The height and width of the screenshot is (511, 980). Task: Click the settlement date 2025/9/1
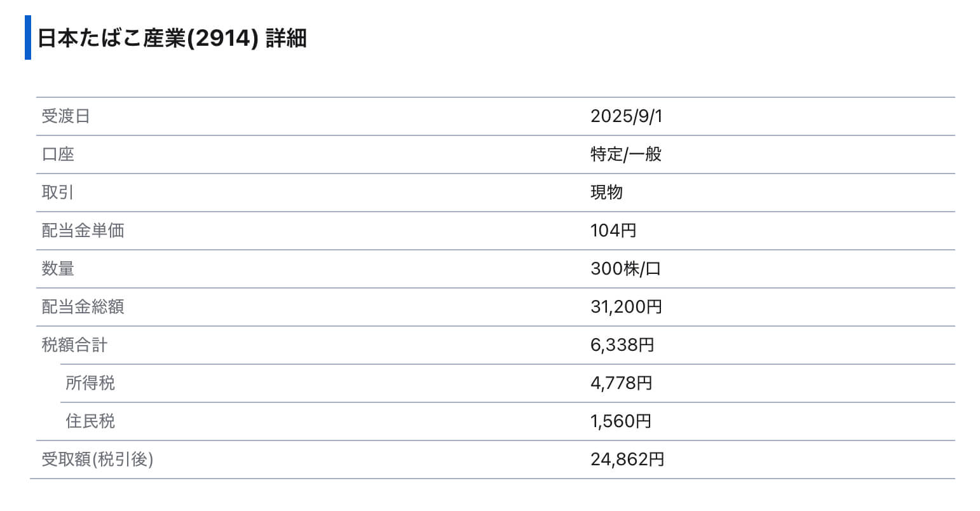626,116
